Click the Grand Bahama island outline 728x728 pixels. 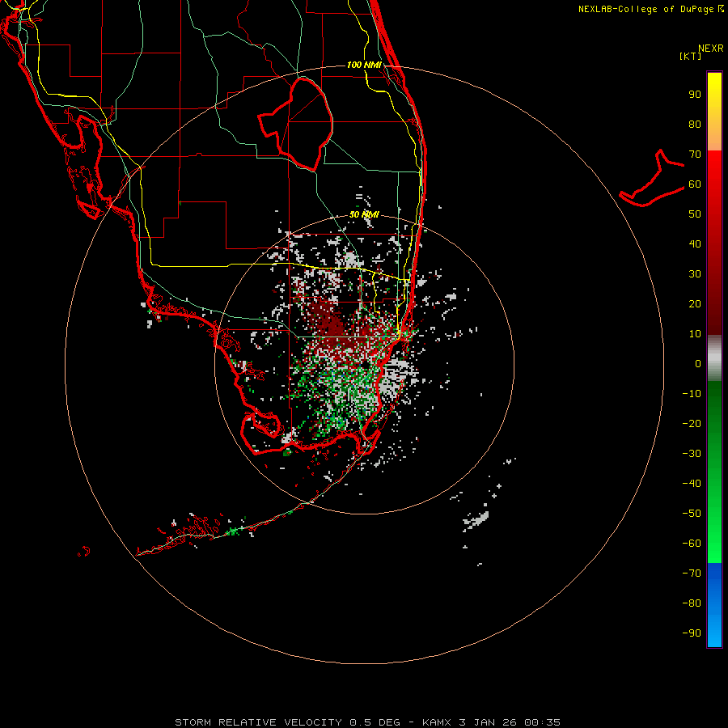(x=652, y=178)
